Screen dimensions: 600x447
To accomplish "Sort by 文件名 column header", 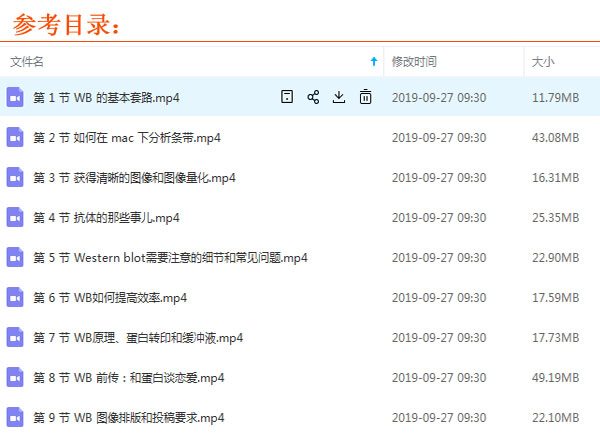I will tap(27, 62).
